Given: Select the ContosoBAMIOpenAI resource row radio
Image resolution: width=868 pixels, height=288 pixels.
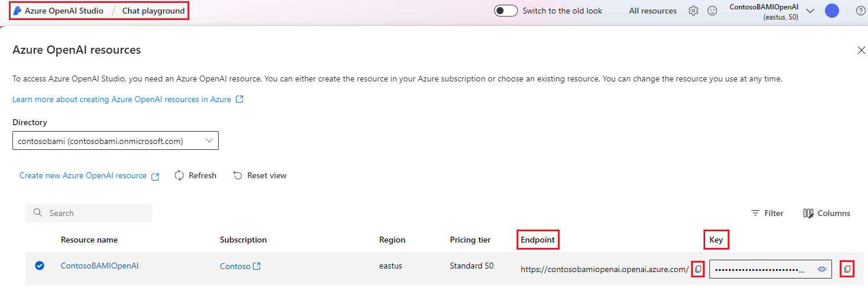Looking at the screenshot, I should click(x=40, y=266).
